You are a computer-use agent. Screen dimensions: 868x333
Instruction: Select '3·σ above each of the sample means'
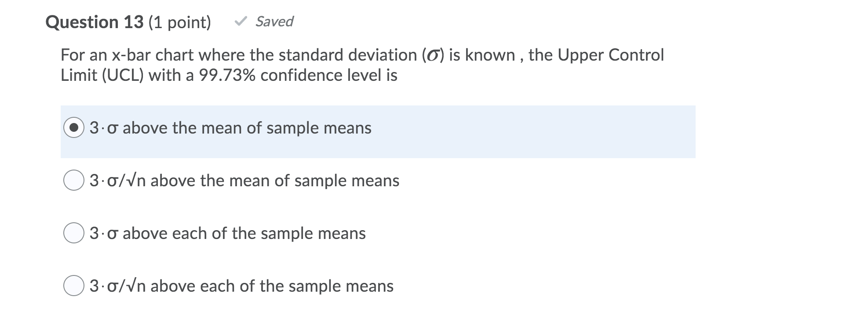(x=75, y=232)
